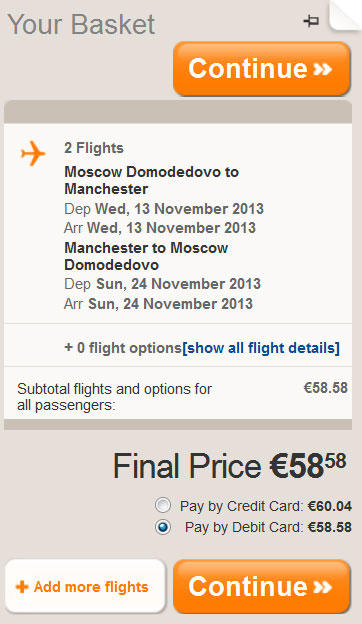Click Continue button at the top of basket
Image resolution: width=362 pixels, height=624 pixels.
[x=262, y=69]
